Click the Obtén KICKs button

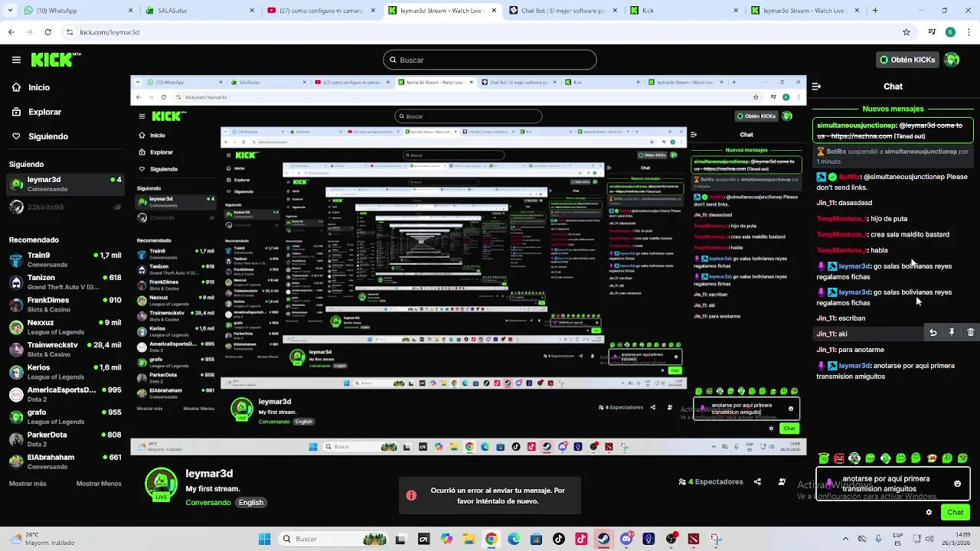pos(907,60)
